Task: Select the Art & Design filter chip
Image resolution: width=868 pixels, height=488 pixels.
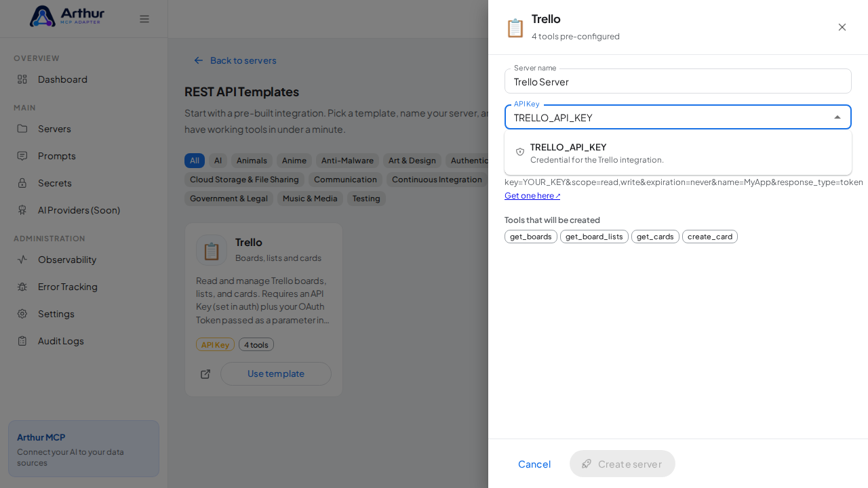Action: click(x=412, y=161)
